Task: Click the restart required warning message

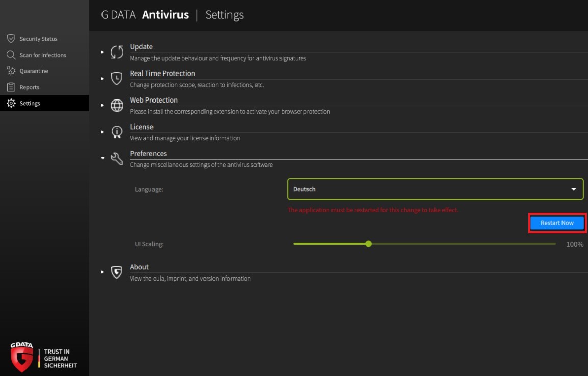Action: [373, 210]
